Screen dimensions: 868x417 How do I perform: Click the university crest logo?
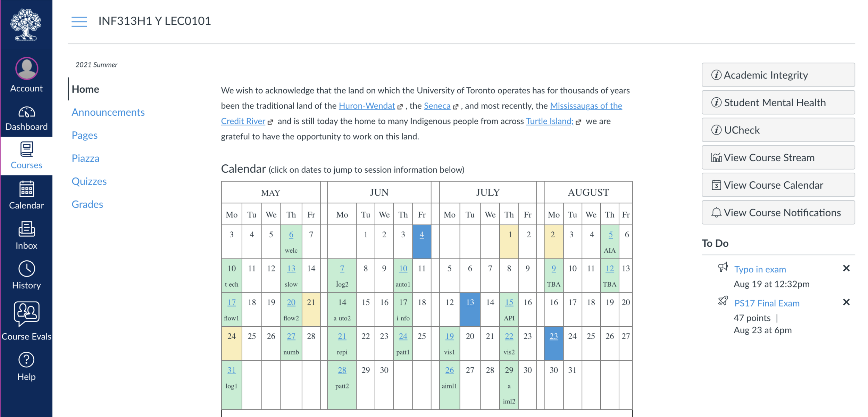tap(25, 24)
